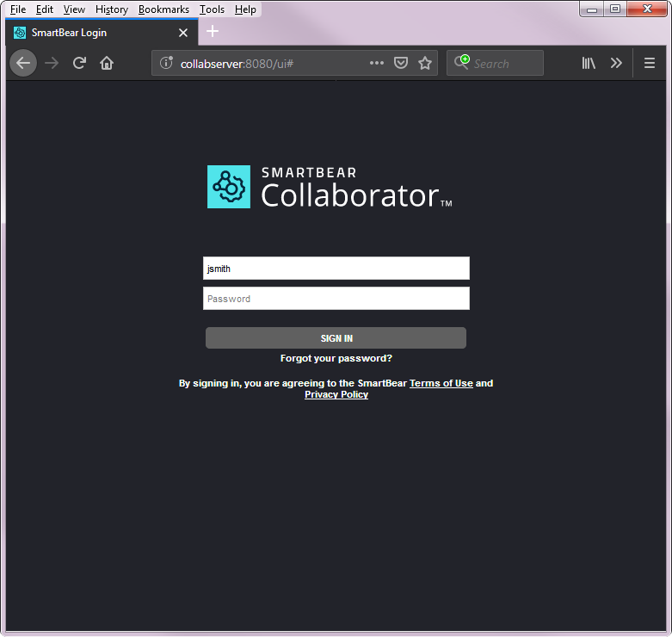
Task: Open the History menu
Action: coord(112,9)
